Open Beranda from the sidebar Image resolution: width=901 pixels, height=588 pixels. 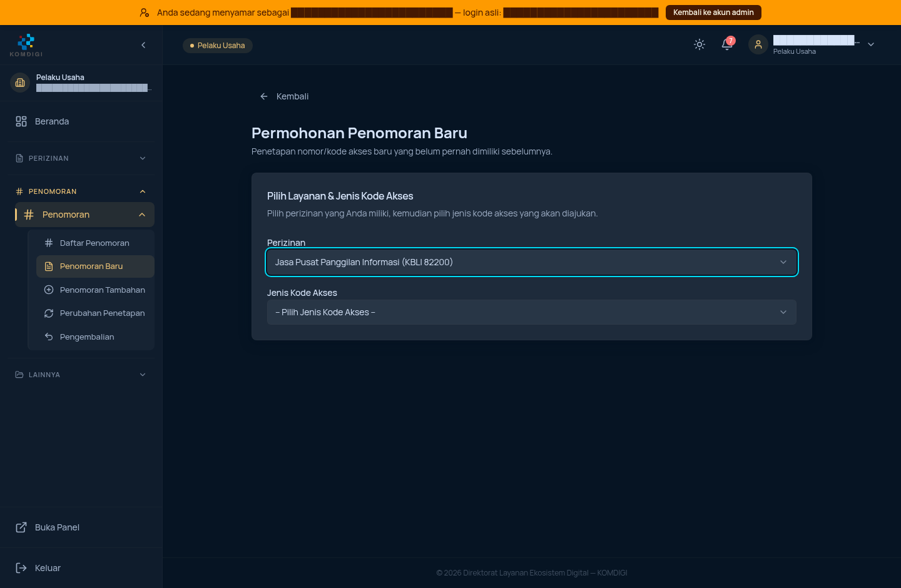[81, 121]
